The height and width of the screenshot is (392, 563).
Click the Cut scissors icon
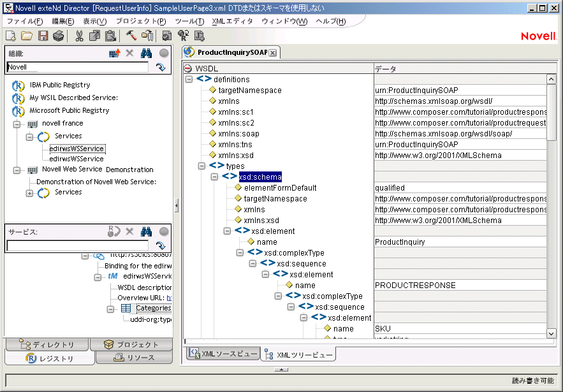[80, 36]
